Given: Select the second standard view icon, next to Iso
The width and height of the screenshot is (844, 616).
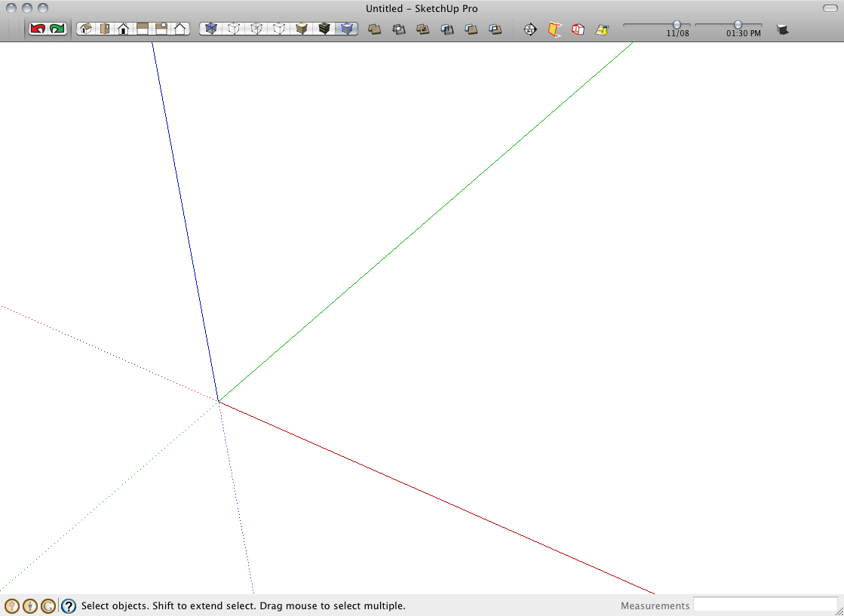Looking at the screenshot, I should pyautogui.click(x=105, y=29).
